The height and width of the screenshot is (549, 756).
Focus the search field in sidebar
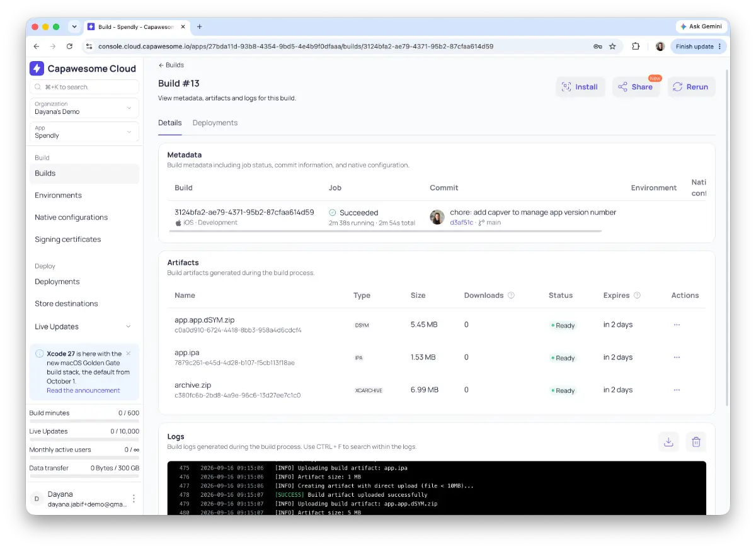click(84, 87)
